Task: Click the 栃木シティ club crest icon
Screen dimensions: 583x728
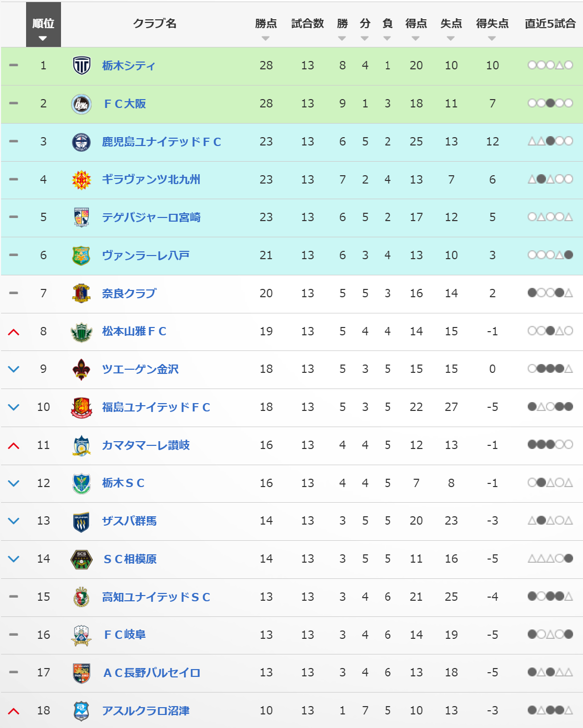Action: pos(81,66)
